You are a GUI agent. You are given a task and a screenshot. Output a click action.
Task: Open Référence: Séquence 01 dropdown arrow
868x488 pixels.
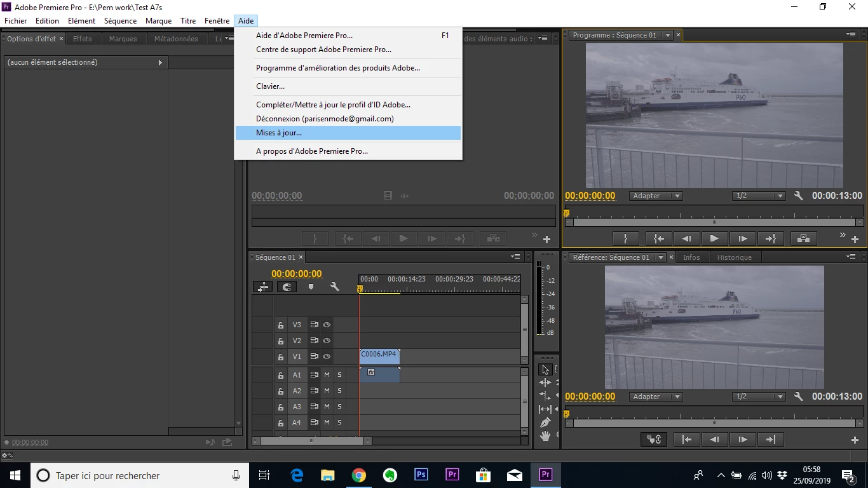pos(661,257)
